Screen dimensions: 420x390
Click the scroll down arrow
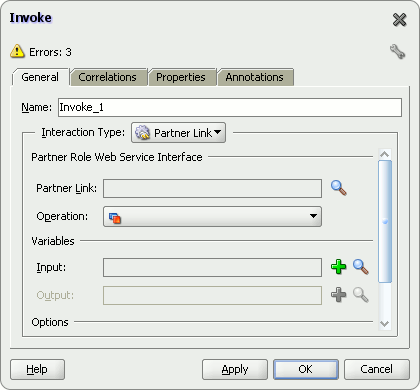click(x=385, y=324)
